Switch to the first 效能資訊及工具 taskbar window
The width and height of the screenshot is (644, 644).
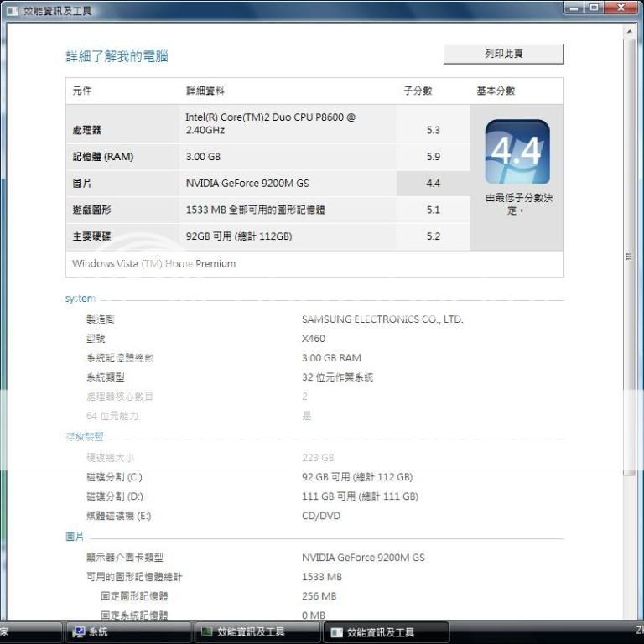click(x=257, y=632)
